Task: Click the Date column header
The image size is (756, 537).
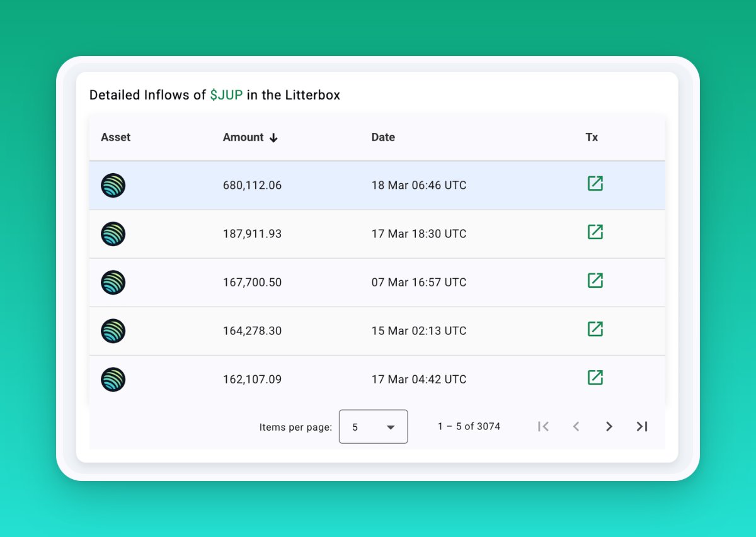Action: point(383,137)
